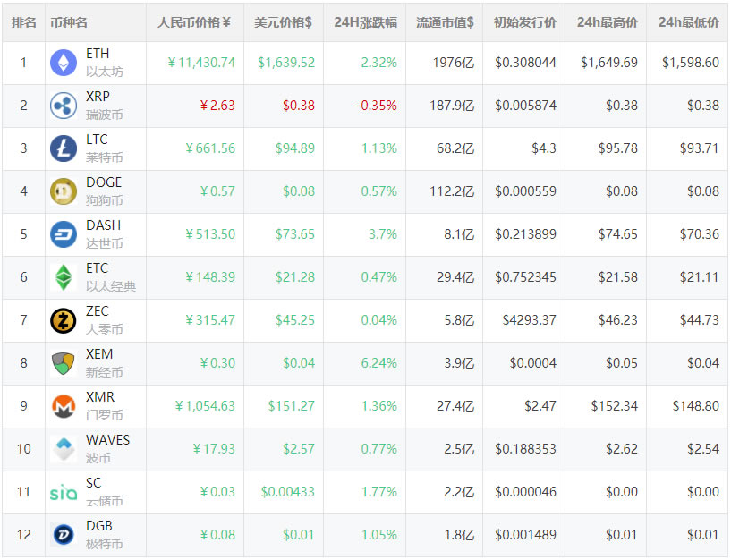Open the XMR coin name link

[100, 397]
